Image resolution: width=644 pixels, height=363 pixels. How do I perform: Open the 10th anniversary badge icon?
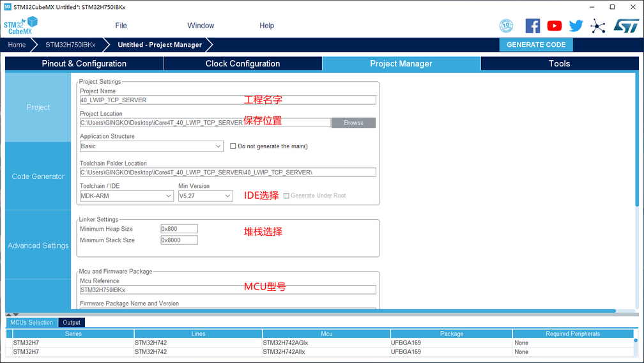click(x=506, y=26)
